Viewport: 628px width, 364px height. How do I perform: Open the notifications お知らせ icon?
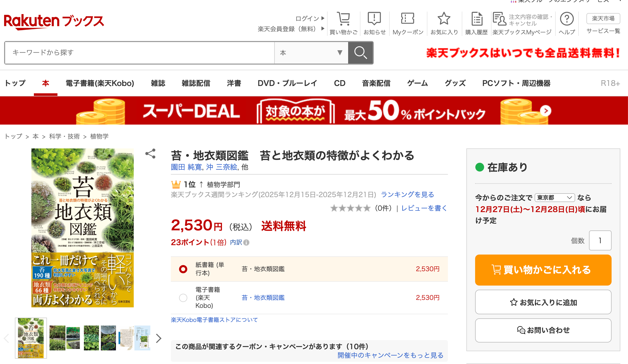coord(374,19)
